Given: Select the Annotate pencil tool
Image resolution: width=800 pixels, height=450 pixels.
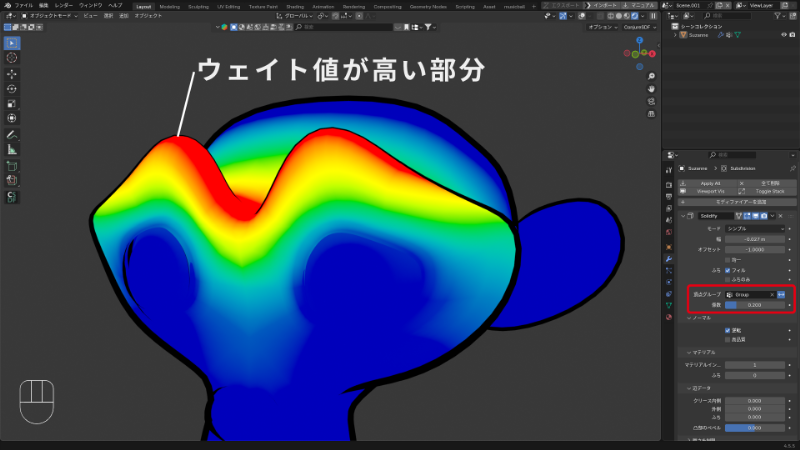Looking at the screenshot, I should click(x=12, y=134).
